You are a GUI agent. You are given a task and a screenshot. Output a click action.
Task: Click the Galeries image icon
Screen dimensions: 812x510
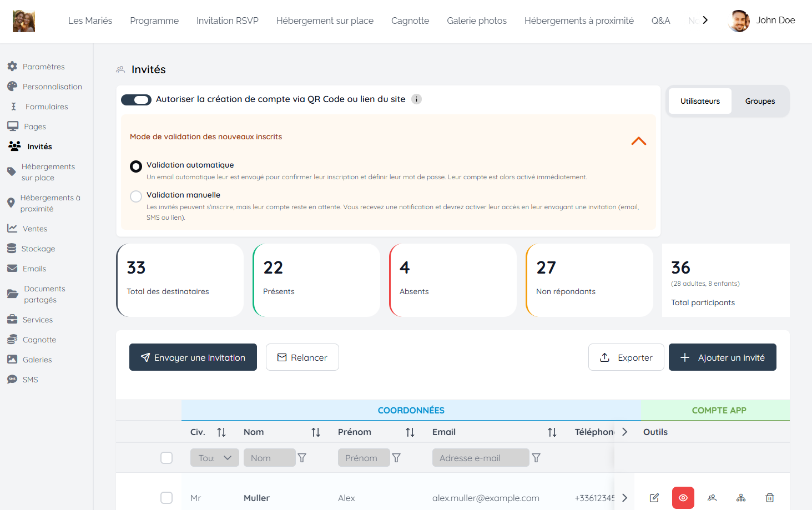[12, 359]
